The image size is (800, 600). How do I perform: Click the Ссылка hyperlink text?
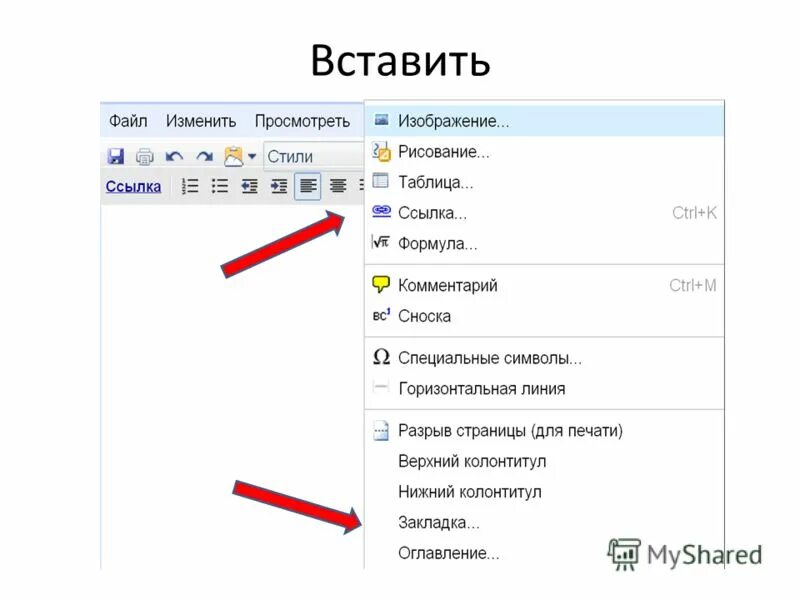pos(133,186)
